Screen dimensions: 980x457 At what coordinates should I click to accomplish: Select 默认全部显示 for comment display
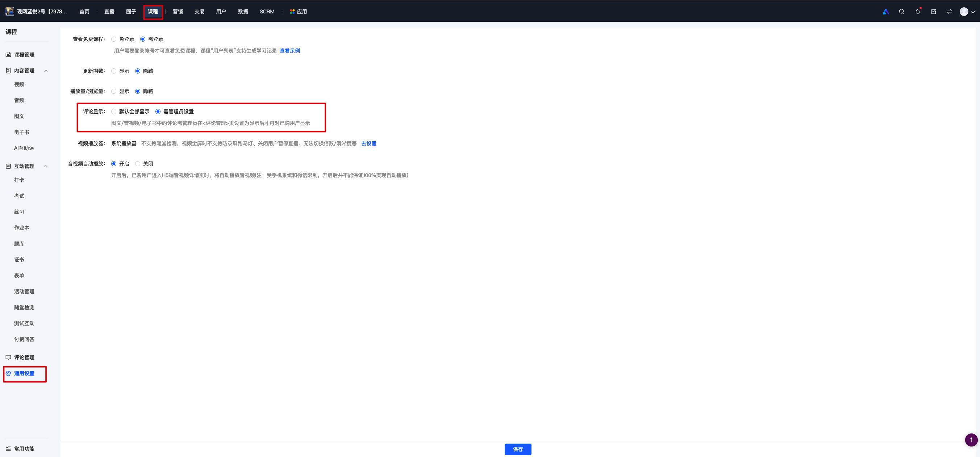114,112
